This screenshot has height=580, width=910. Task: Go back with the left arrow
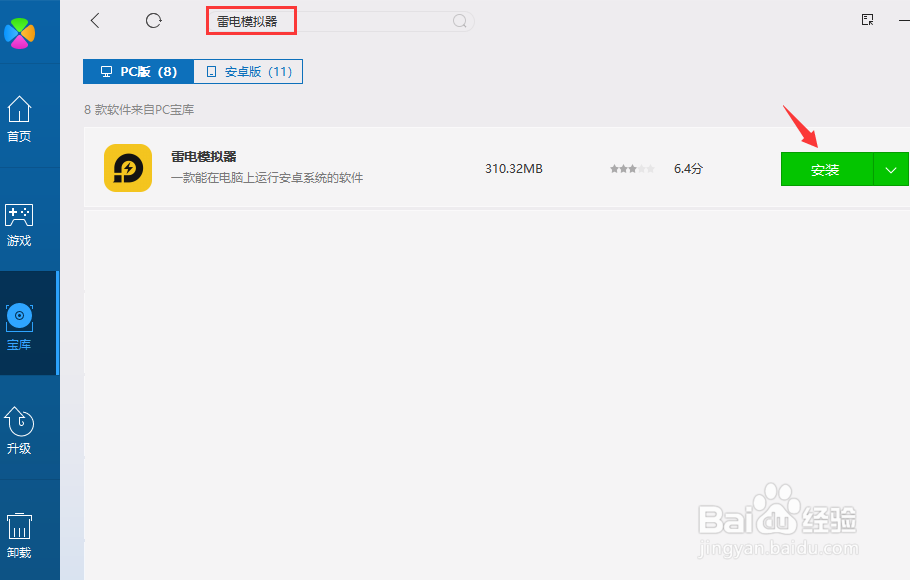click(95, 21)
